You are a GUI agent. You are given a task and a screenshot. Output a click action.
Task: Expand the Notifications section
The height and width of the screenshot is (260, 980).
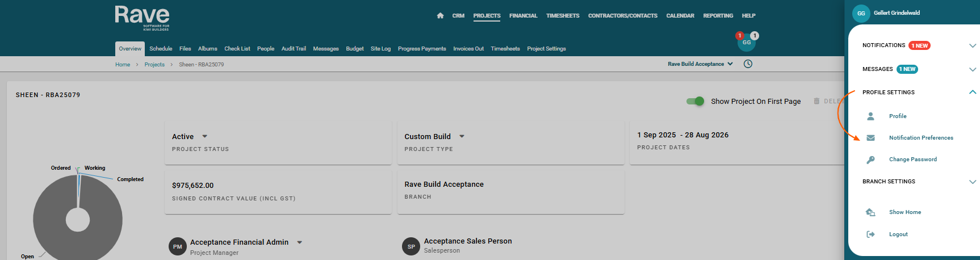click(x=973, y=45)
